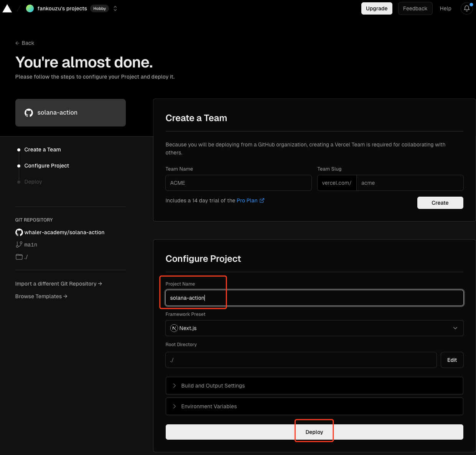Viewport: 476px width, 455px height.
Task: Click the ./ directory text in sidebar
Action: (26, 257)
